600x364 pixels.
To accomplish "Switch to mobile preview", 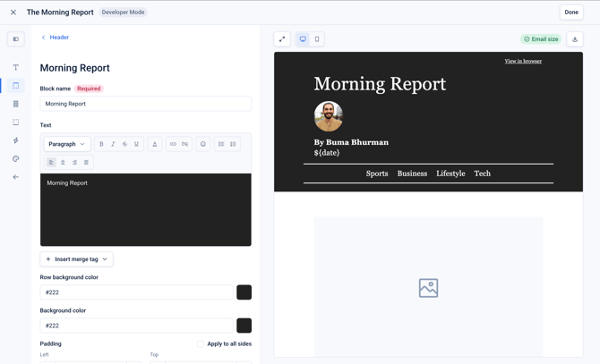I will coord(317,39).
